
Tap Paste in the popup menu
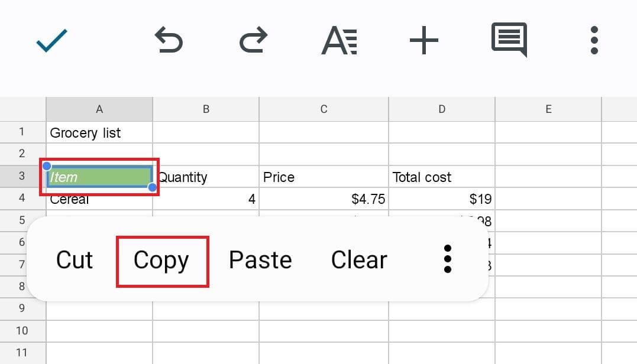[x=260, y=260]
